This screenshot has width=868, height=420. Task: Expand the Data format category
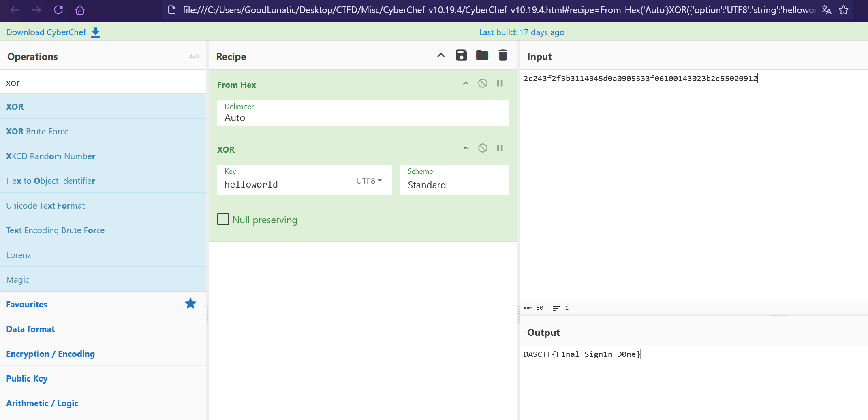103,329
